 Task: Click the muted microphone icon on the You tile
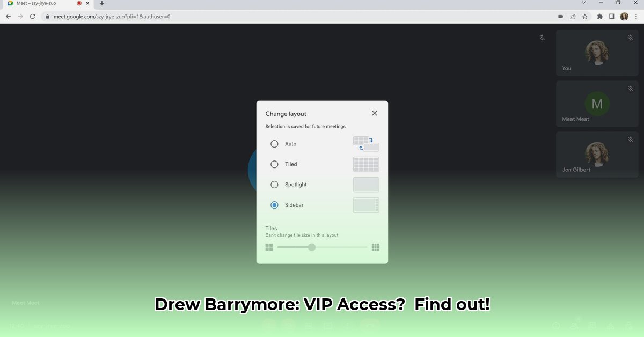(631, 38)
